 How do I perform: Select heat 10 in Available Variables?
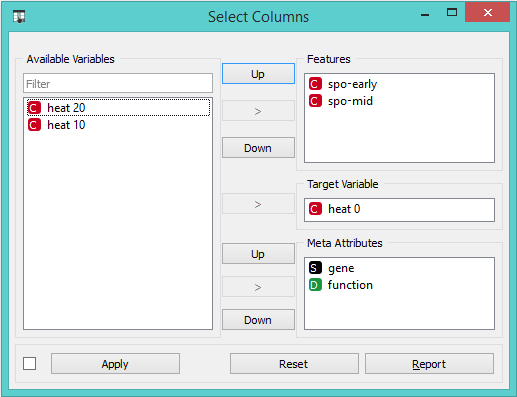118,125
